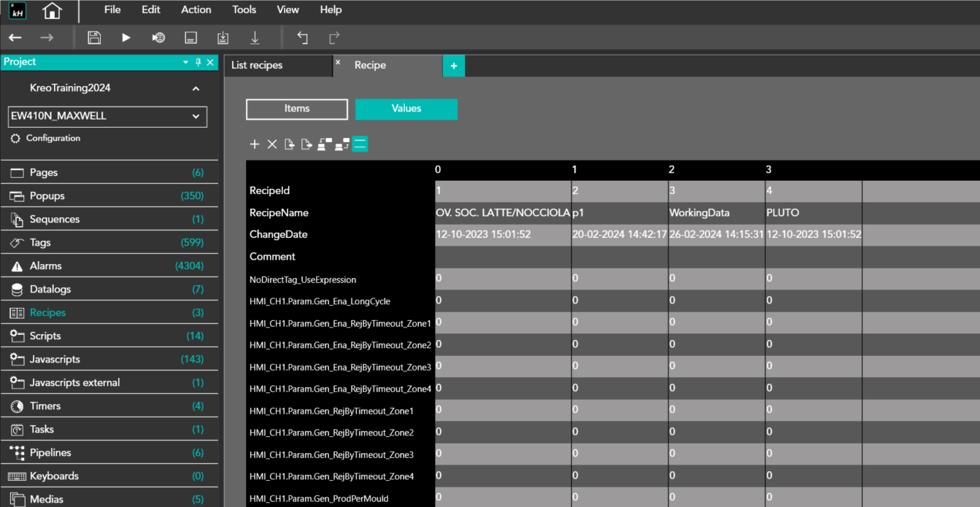Click the Home icon in title bar
This screenshot has height=507, width=980.
pos(52,11)
